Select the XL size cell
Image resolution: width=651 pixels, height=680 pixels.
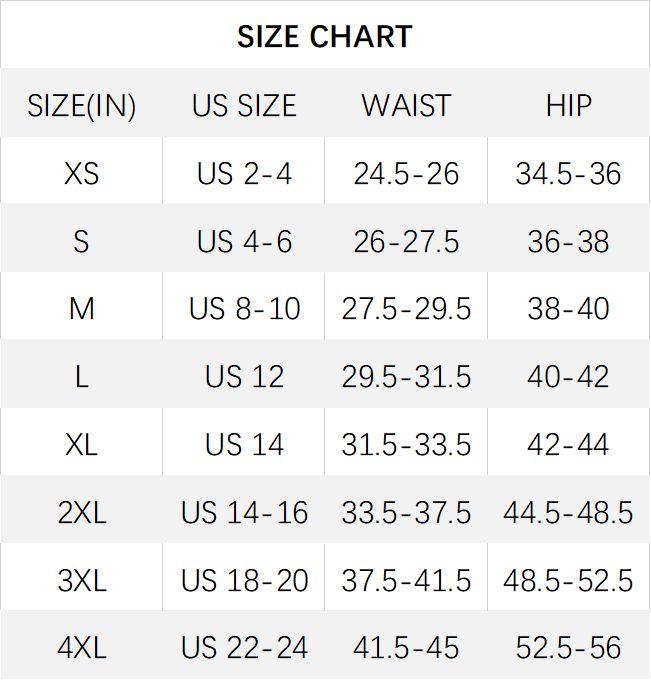click(81, 445)
